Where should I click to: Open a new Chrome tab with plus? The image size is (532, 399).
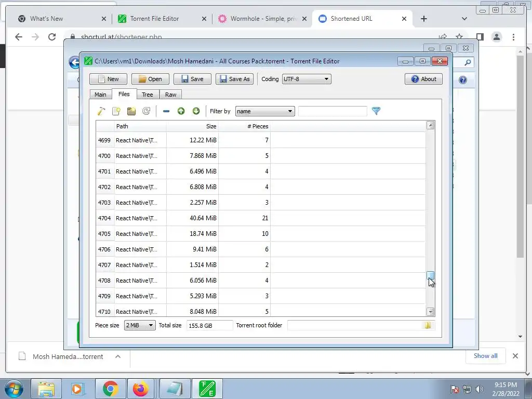tap(423, 19)
